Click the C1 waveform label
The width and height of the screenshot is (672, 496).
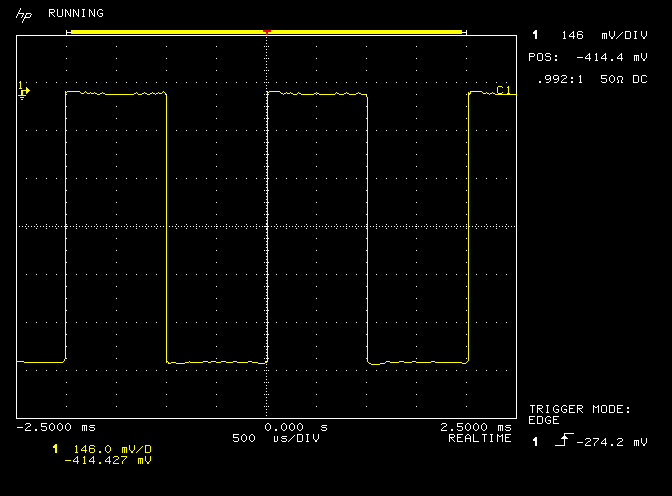504,91
